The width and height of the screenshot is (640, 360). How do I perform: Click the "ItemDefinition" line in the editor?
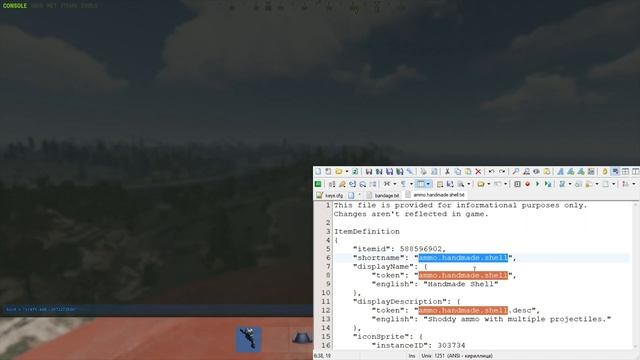click(367, 231)
